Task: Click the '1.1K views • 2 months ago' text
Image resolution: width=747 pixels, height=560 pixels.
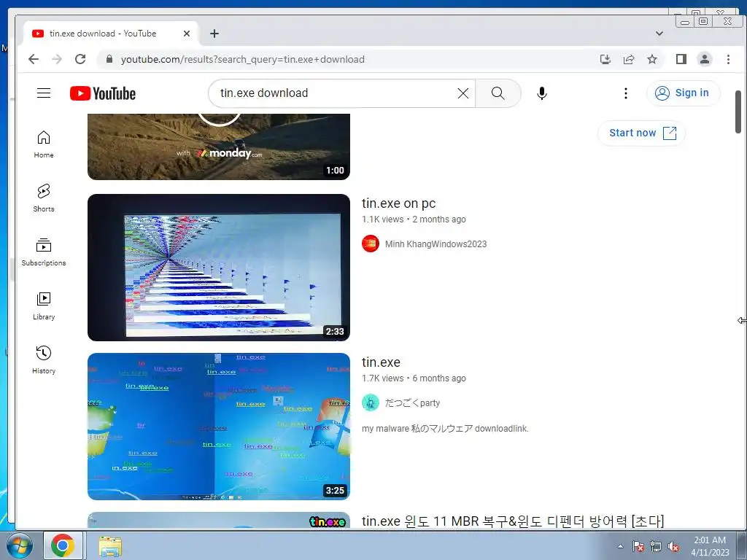Action: [x=414, y=219]
